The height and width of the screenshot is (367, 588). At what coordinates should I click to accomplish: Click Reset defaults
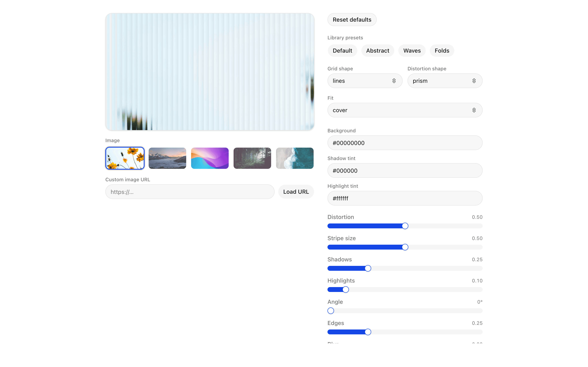coord(352,19)
